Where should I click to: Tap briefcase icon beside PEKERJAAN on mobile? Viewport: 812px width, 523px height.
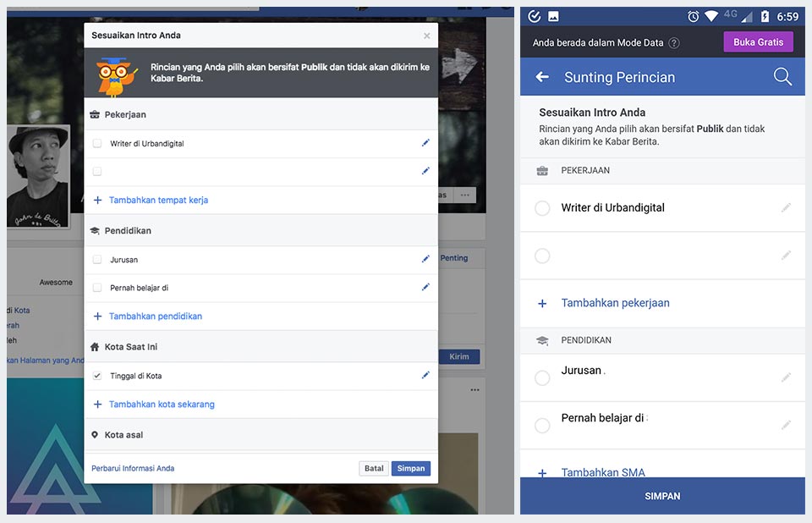[542, 171]
